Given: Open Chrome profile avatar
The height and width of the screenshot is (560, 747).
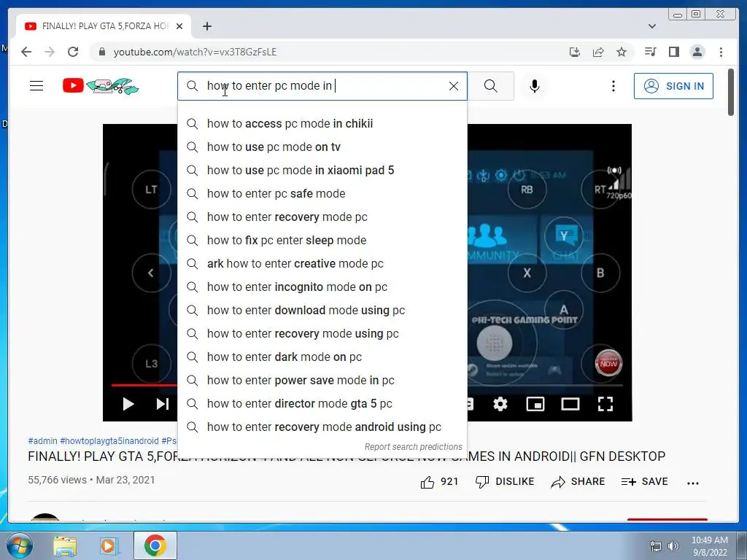Looking at the screenshot, I should pyautogui.click(x=697, y=52).
